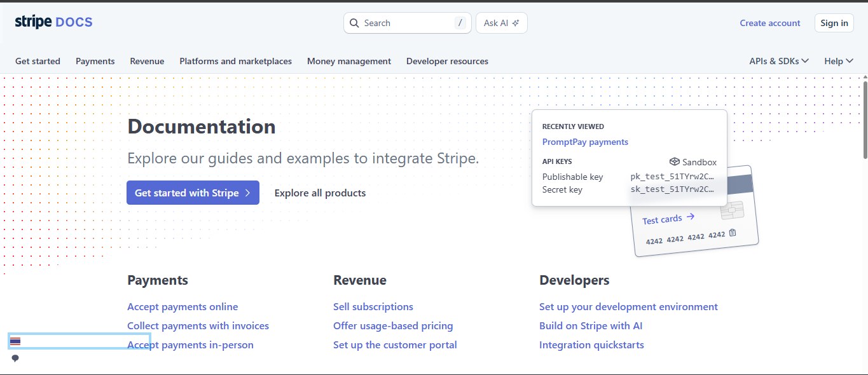Click the magnifier icon in Search

(x=354, y=23)
